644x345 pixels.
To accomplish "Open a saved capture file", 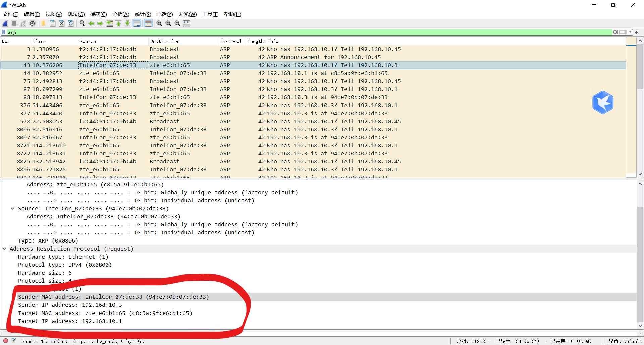I will (x=43, y=23).
